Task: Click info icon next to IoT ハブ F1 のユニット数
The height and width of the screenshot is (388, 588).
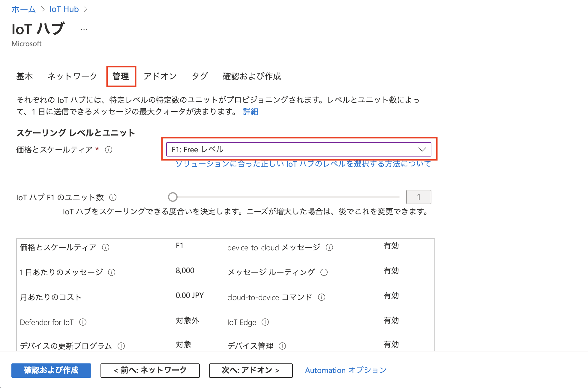Action: [x=113, y=197]
